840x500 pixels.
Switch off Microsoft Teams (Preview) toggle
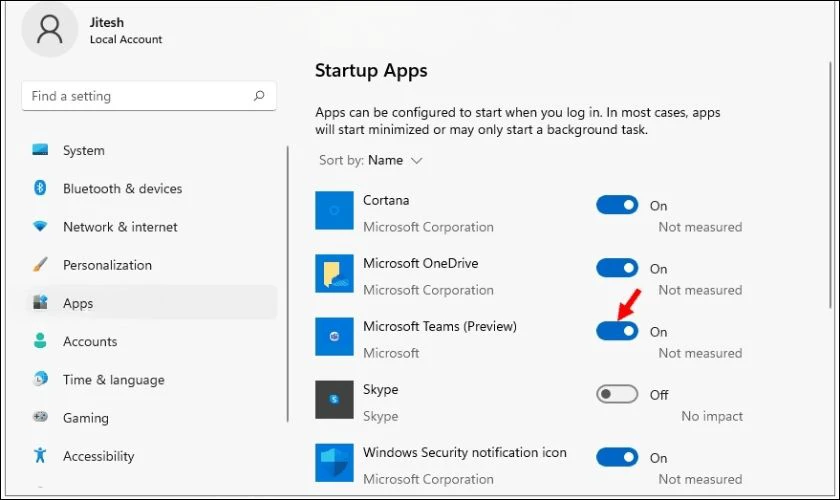click(x=617, y=331)
